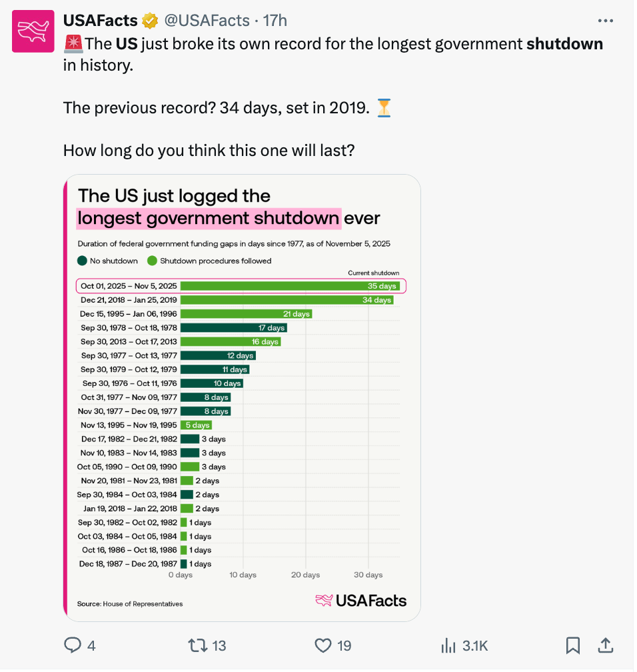Open the USAFacts pink avatar logo
Image resolution: width=637 pixels, height=672 pixels.
click(32, 31)
